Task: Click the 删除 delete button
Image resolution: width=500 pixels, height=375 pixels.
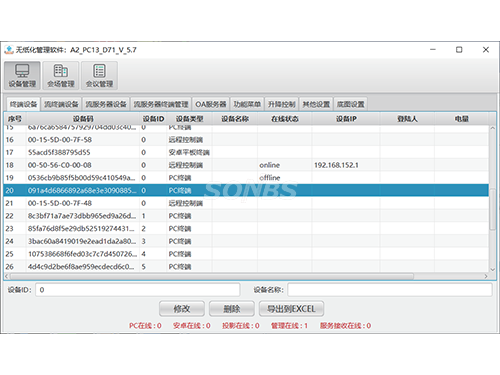Action: (232, 309)
